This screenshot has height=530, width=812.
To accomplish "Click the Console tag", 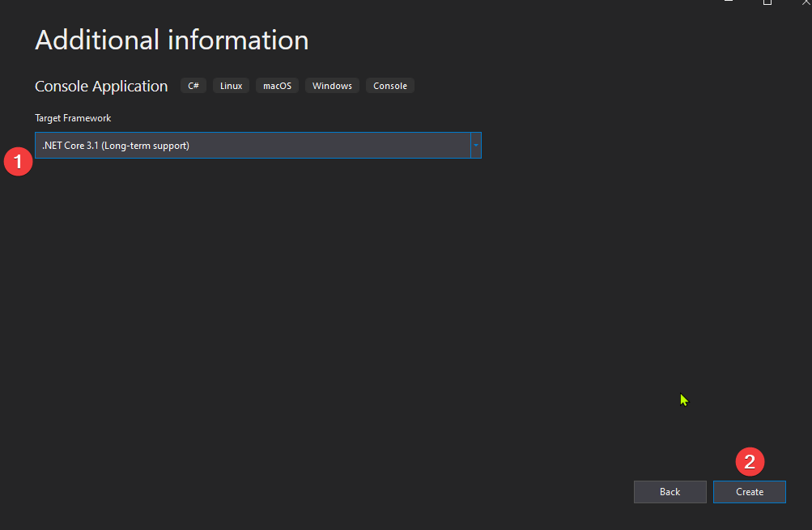I will click(x=390, y=86).
